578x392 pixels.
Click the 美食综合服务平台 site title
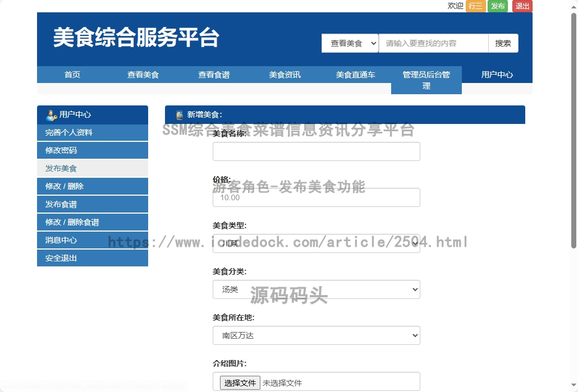[x=136, y=37]
